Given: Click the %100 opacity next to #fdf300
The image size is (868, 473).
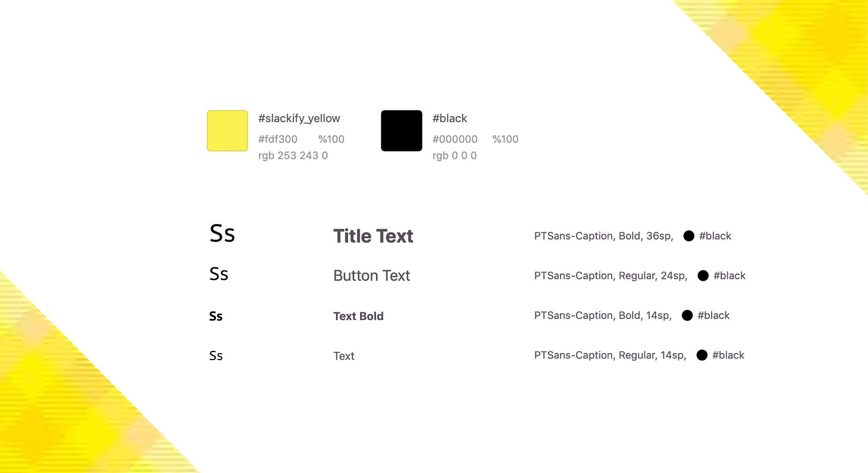Looking at the screenshot, I should [x=331, y=139].
